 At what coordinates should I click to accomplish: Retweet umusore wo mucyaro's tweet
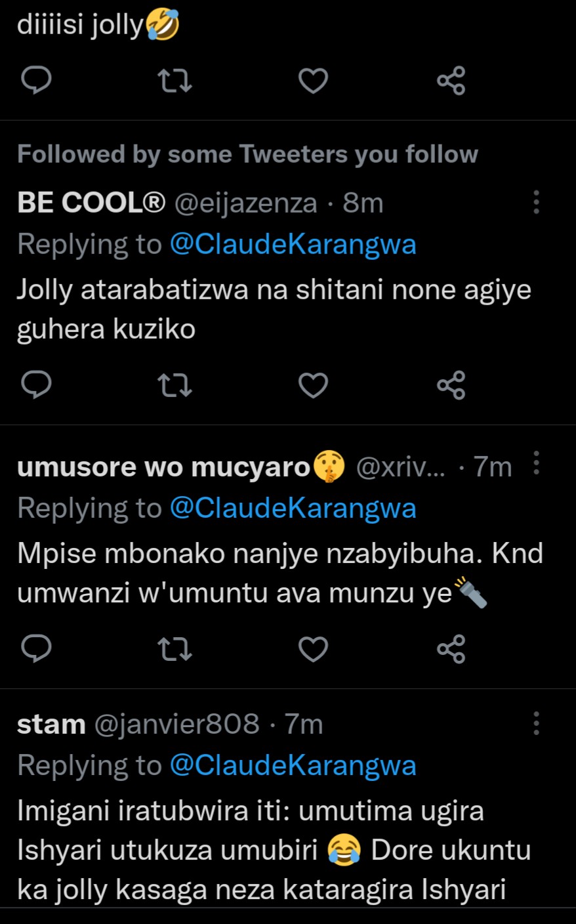(175, 649)
